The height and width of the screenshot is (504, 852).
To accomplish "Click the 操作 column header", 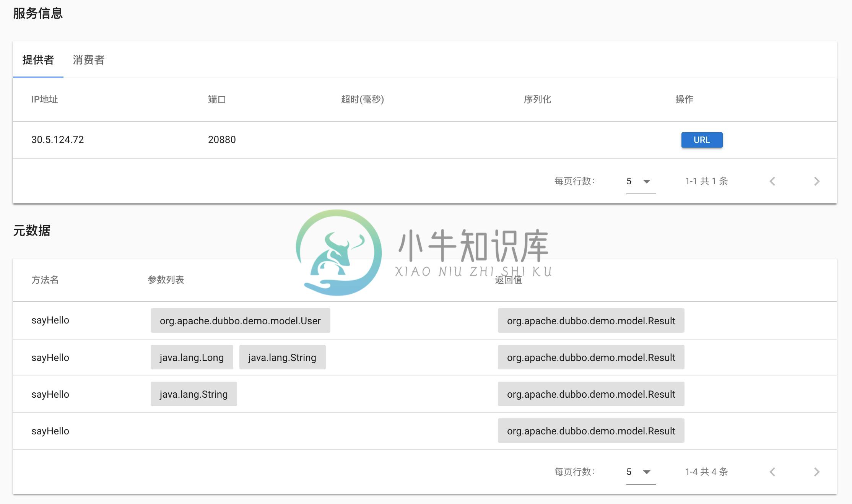I will [x=684, y=99].
